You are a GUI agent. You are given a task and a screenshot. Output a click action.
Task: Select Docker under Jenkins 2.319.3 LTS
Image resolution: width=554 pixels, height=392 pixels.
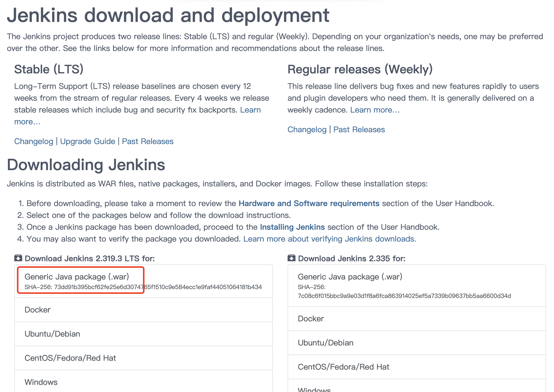pos(37,310)
